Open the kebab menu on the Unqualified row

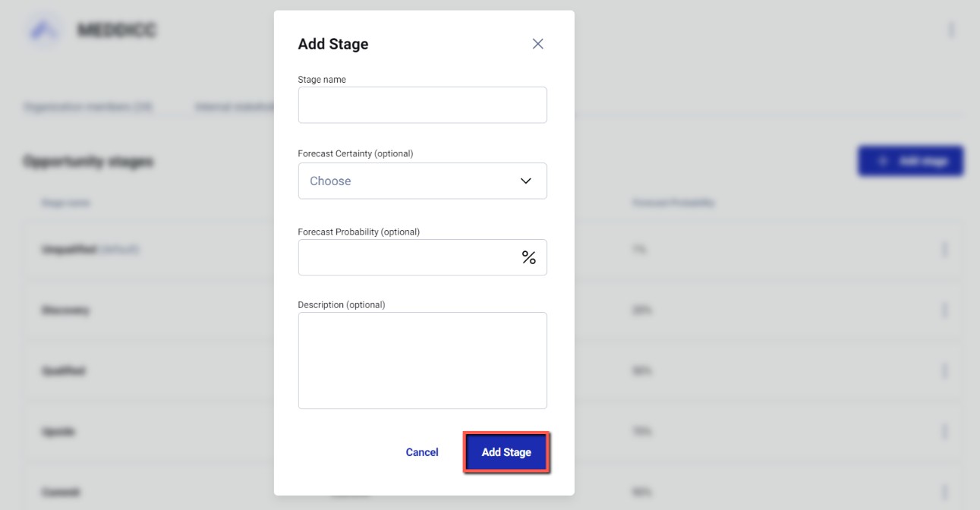point(945,249)
